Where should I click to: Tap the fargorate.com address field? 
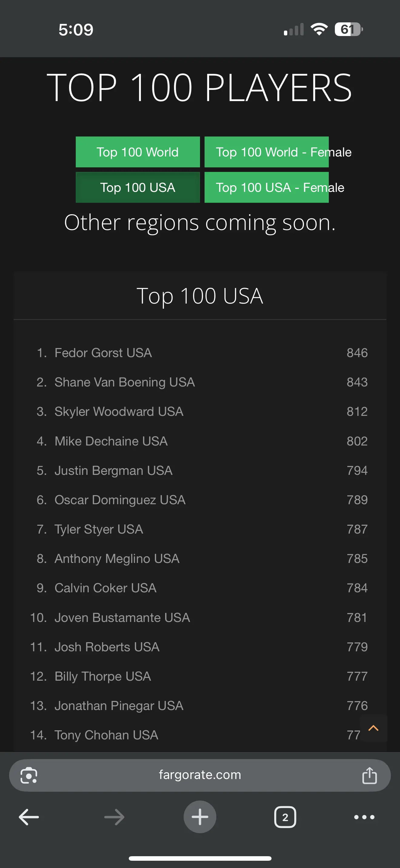[x=200, y=775]
